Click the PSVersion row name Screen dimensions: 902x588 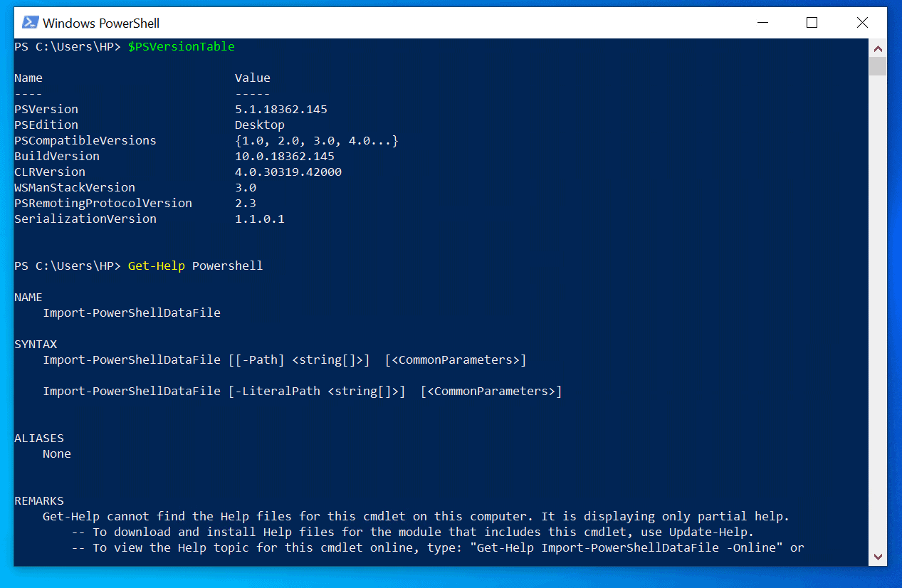46,110
